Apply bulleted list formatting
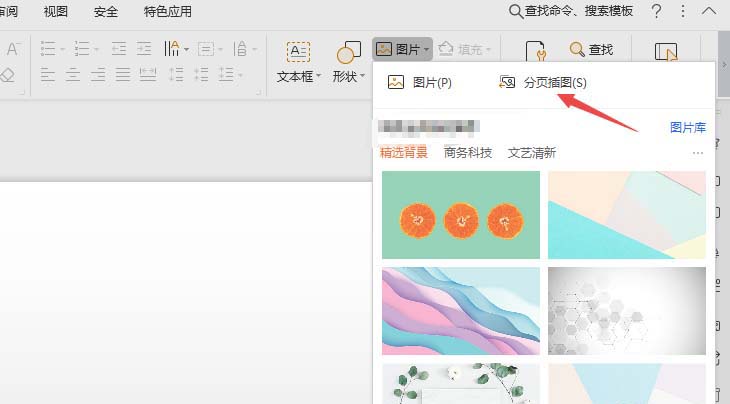Screen dimensions: 730x404 coord(48,48)
